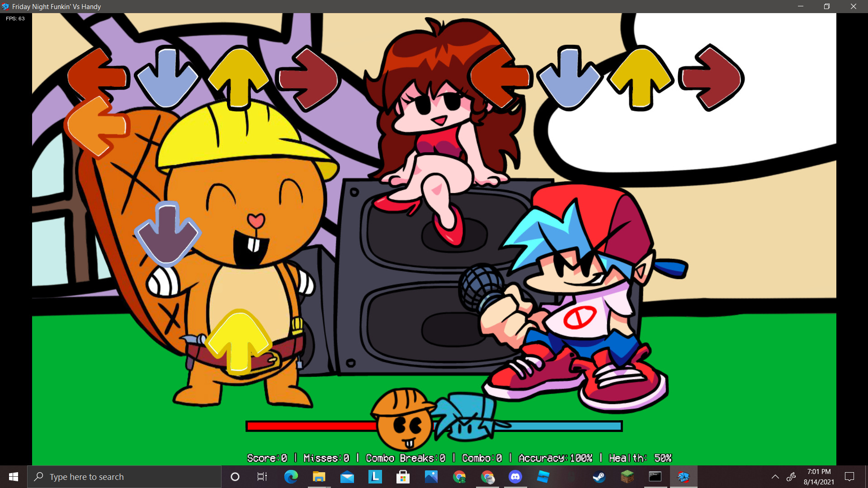The image size is (868, 488).
Task: Click the player's dark red right arrow receptor
Action: (x=712, y=78)
